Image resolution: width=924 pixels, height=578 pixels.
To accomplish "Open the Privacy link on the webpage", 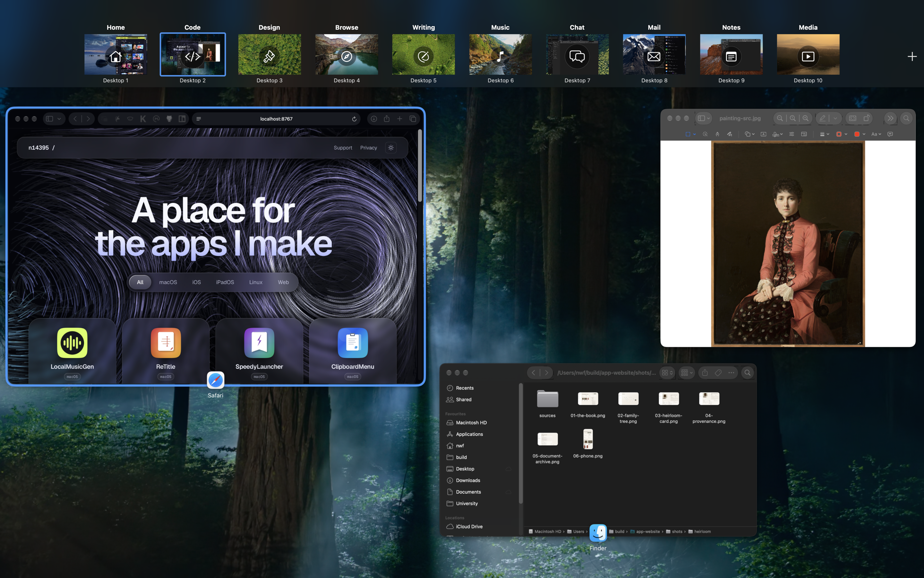I will tap(368, 148).
